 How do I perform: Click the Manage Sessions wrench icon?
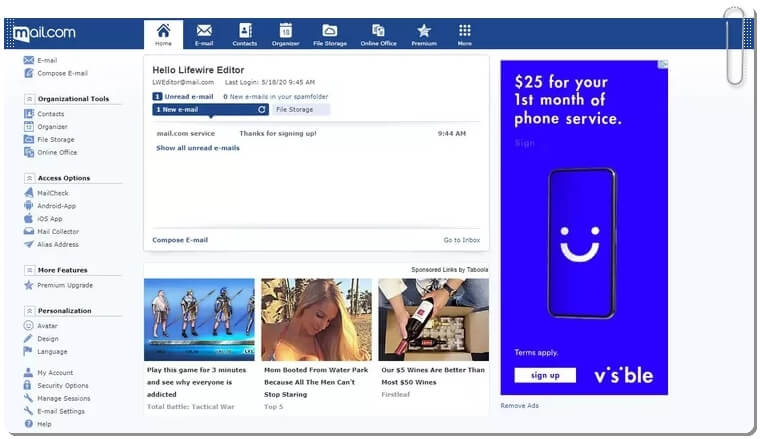28,398
